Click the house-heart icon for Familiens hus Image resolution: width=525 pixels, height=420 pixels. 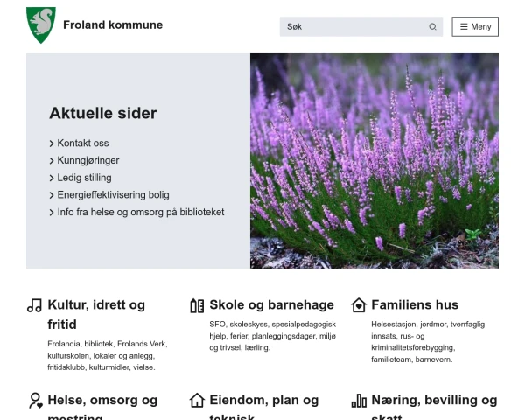[x=358, y=305]
